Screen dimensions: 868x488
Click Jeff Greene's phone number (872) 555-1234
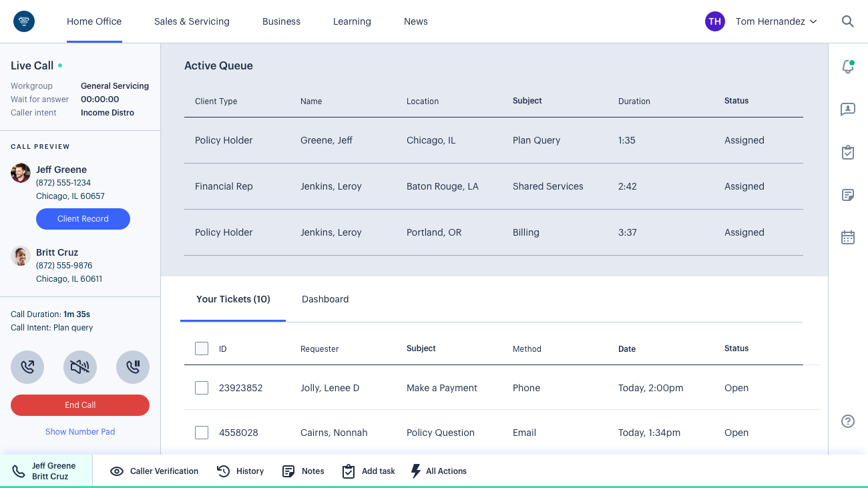tap(63, 183)
